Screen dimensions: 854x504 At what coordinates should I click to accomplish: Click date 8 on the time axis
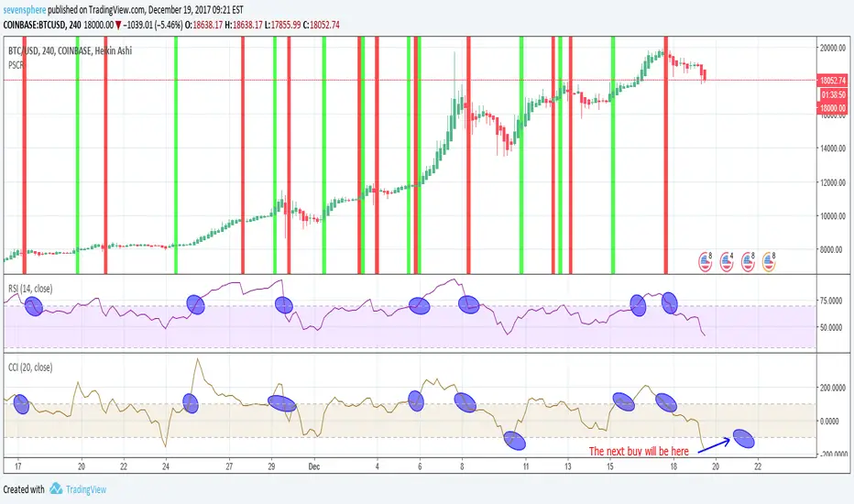pyautogui.click(x=462, y=466)
